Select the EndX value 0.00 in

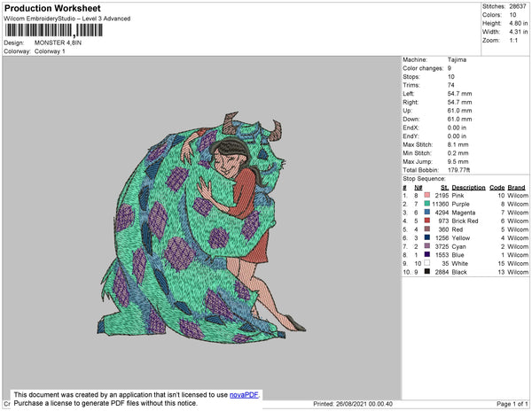(x=457, y=128)
